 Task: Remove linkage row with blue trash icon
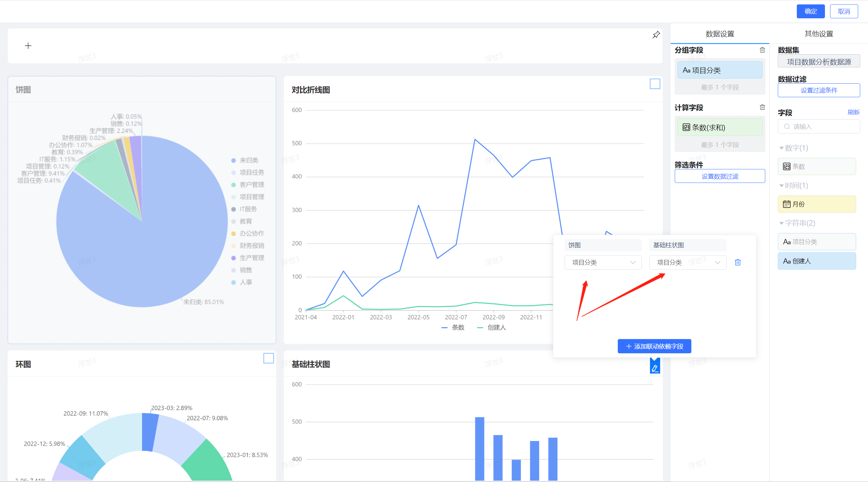point(738,263)
